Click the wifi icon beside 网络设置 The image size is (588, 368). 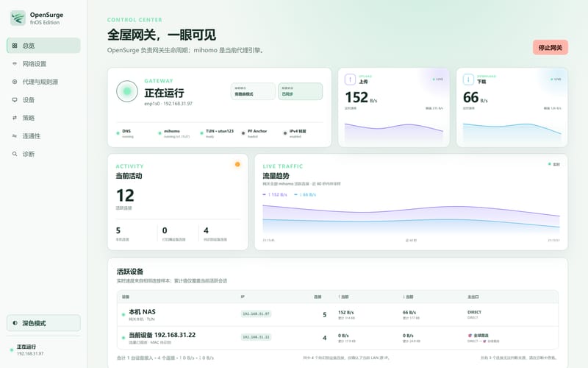[15, 64]
